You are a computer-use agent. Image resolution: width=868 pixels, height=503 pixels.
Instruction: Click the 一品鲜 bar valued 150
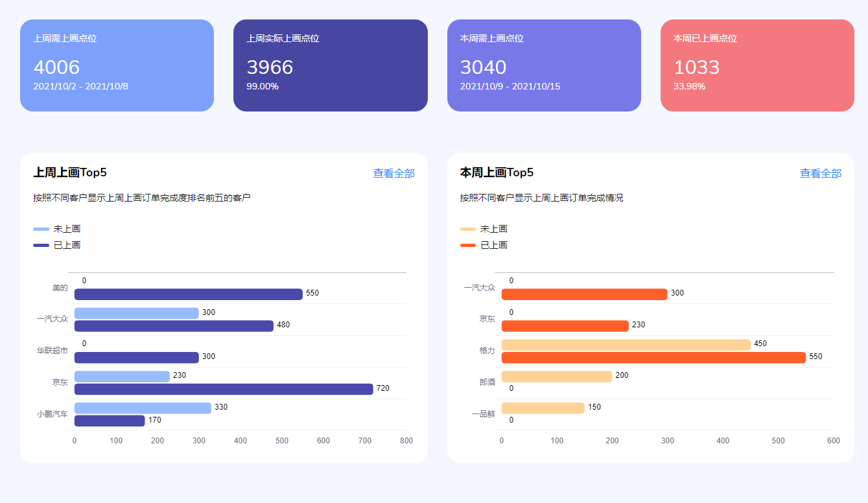click(543, 408)
